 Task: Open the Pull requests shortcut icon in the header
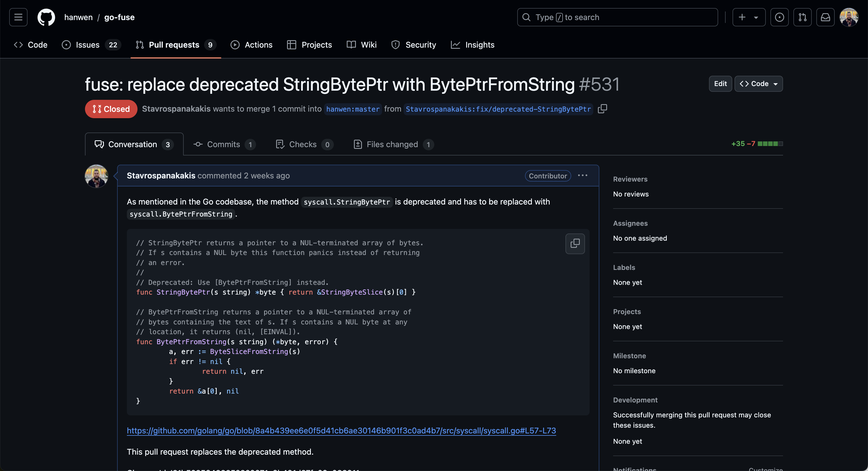click(802, 17)
